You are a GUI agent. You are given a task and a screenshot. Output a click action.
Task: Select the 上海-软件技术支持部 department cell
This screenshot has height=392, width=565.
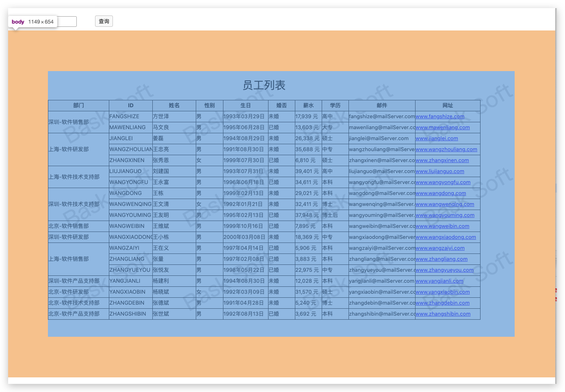click(78, 177)
